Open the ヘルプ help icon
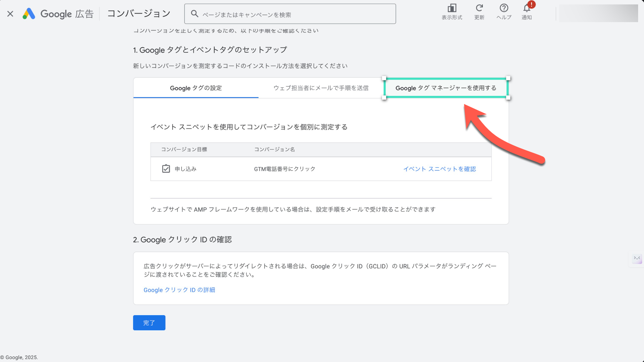 [x=504, y=8]
